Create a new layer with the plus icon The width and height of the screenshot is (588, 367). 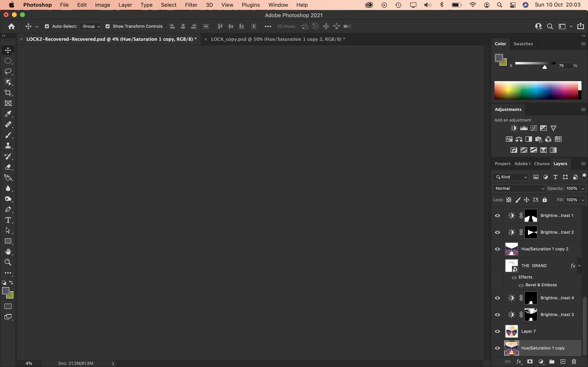[x=562, y=361]
